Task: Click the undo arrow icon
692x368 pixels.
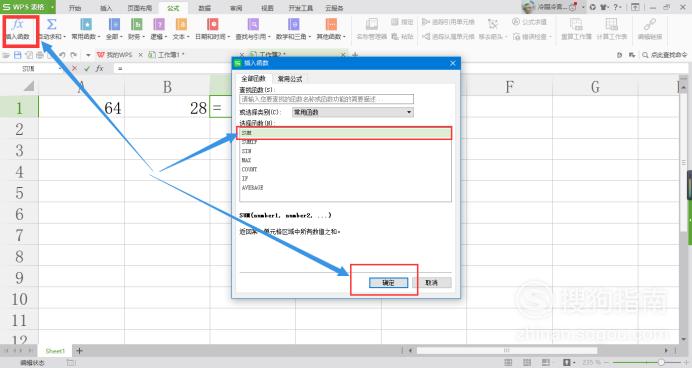Action: tap(62, 55)
